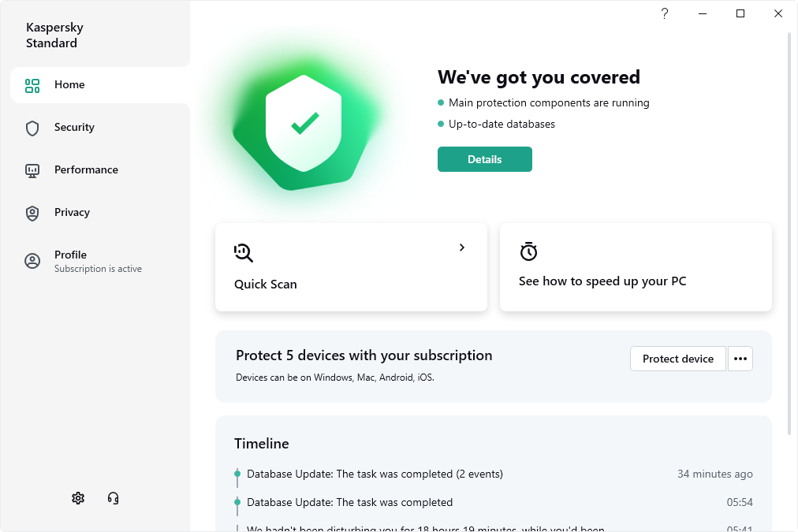Image resolution: width=798 pixels, height=532 pixels.
Task: Click the Protect device button
Action: [x=677, y=359]
